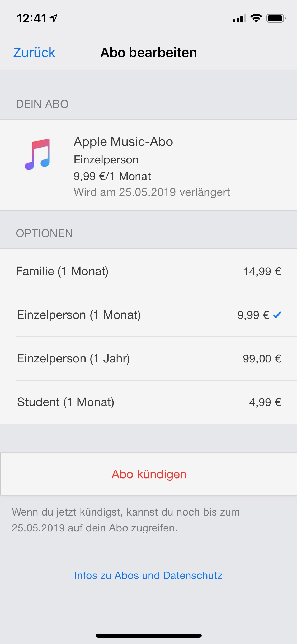Screen dimensions: 297x644
Task: Tap the Abo bearbeiten page title
Action: coord(149,52)
